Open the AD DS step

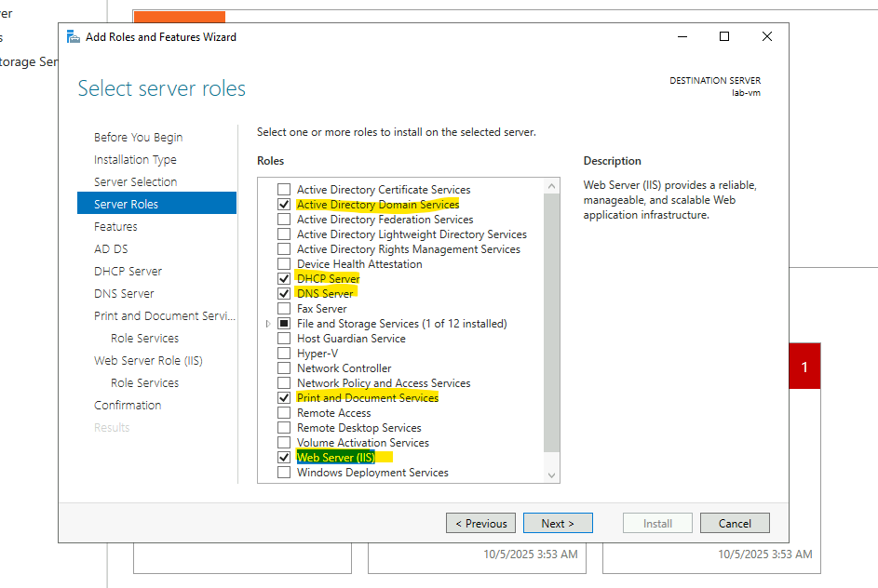[111, 249]
